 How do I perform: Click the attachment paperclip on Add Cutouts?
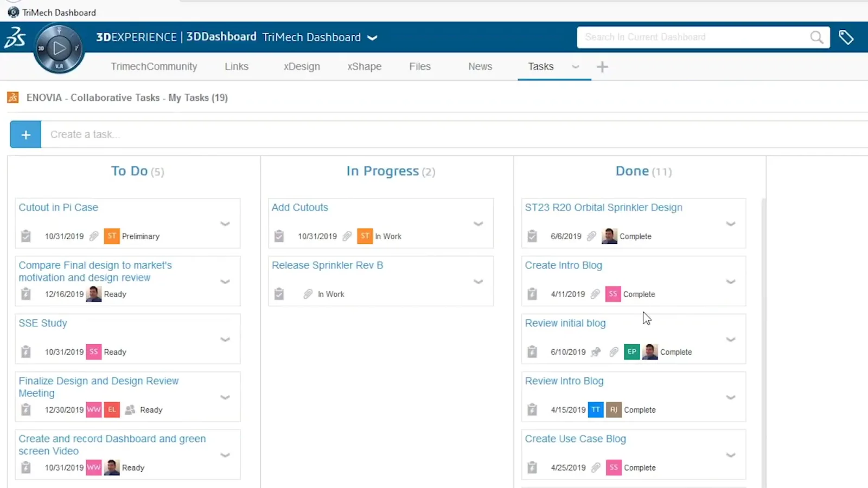(347, 236)
